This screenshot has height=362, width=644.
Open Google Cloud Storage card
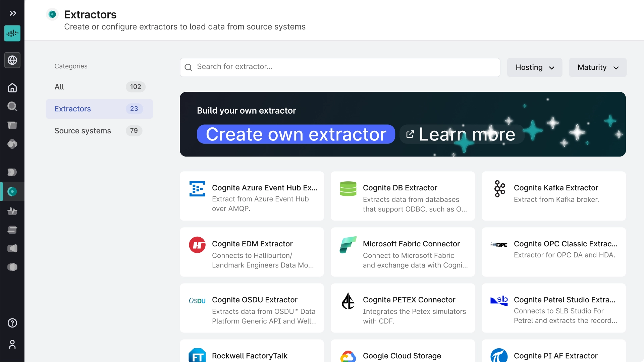(x=403, y=351)
